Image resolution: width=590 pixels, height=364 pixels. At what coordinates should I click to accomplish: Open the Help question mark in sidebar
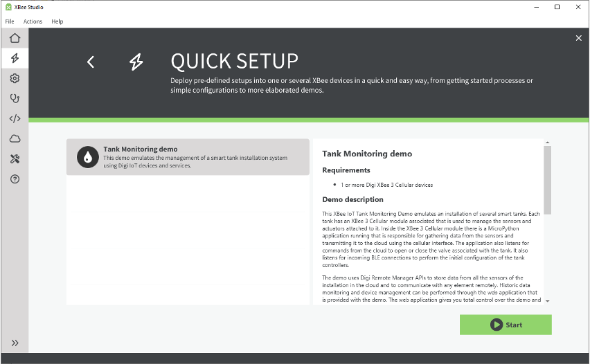tap(15, 179)
